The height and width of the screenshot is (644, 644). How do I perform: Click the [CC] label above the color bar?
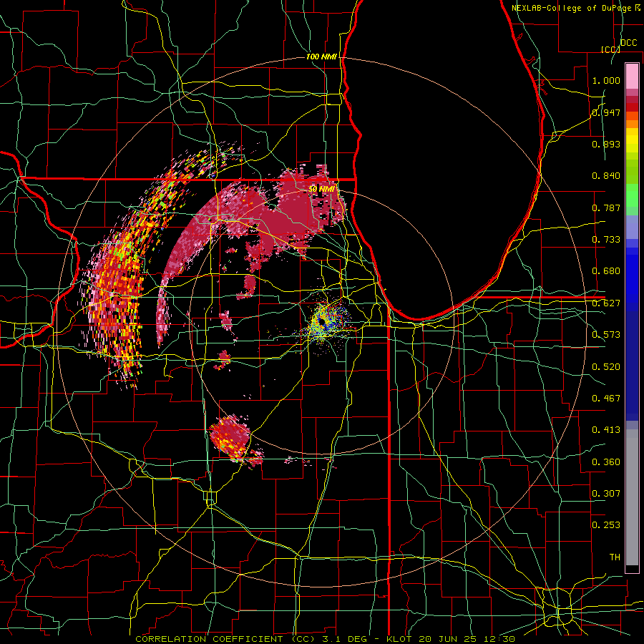[x=610, y=49]
